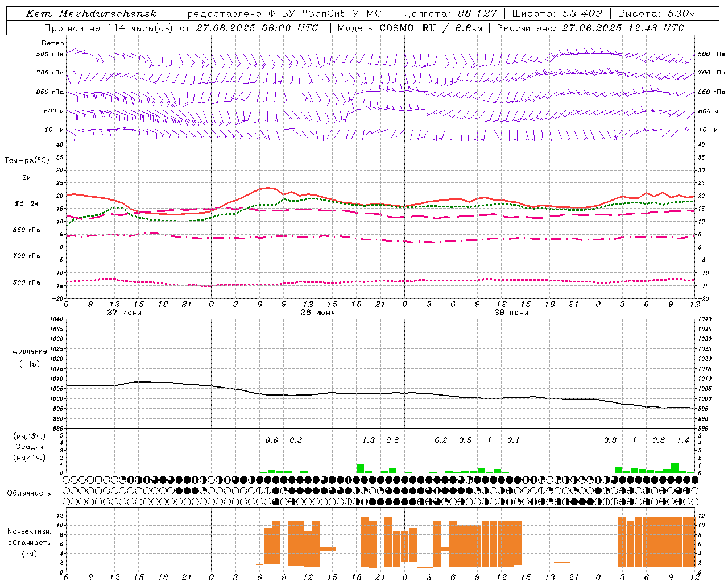Click the '(мм/1ч.)' precipitation unit label
The height and width of the screenshot is (582, 728).
(x=28, y=458)
